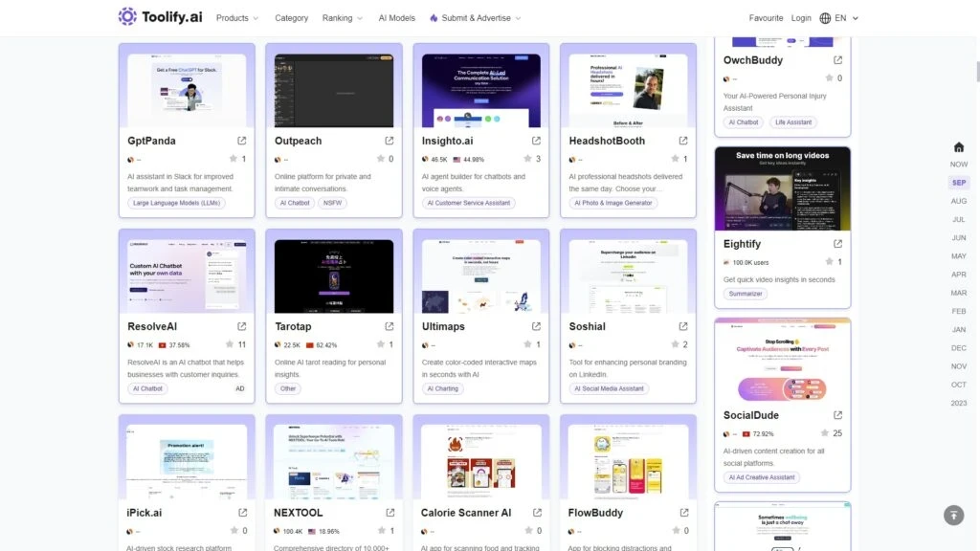Image resolution: width=980 pixels, height=551 pixels.
Task: Open GptPanda preview thumbnail
Action: 187,91
